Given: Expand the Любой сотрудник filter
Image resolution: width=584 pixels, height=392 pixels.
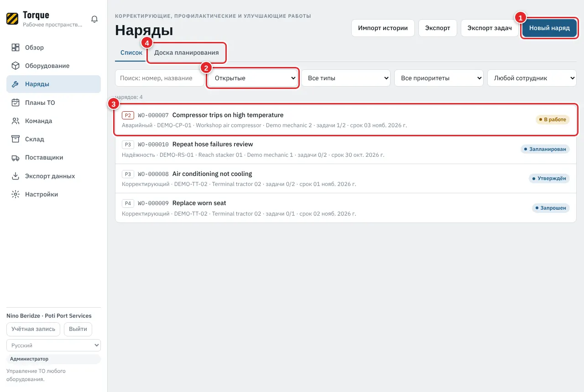Looking at the screenshot, I should [532, 78].
